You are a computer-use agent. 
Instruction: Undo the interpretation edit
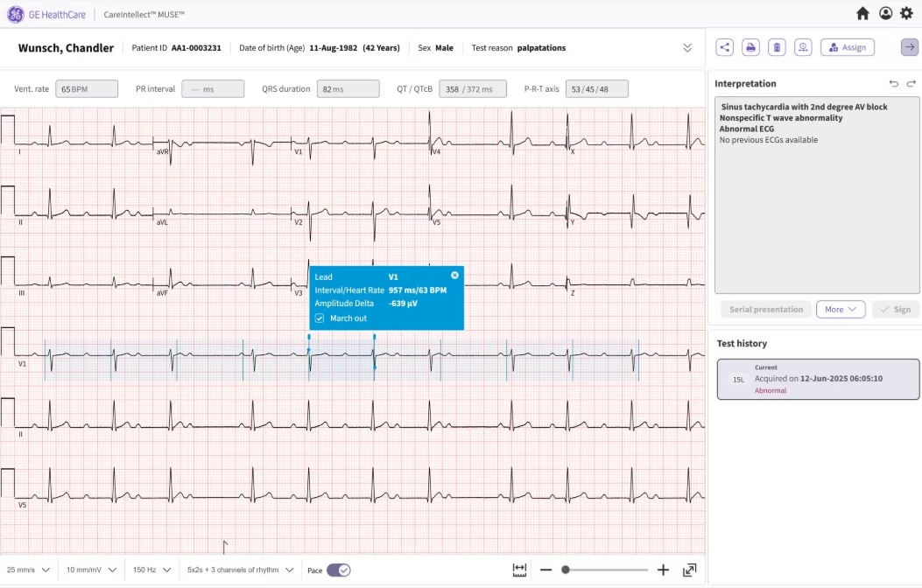click(894, 83)
